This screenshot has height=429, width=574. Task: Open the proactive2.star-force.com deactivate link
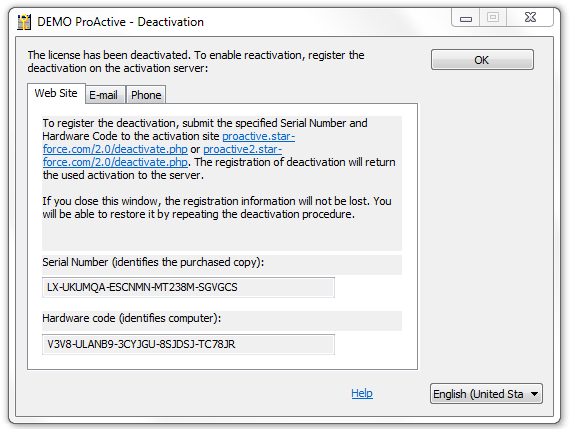pos(163,156)
